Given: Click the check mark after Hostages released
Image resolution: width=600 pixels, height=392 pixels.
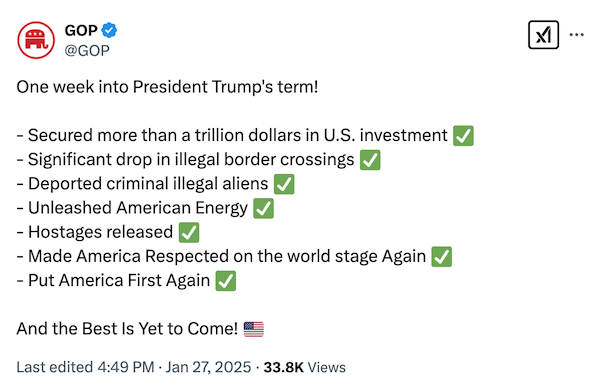Looking at the screenshot, I should pyautogui.click(x=189, y=232).
